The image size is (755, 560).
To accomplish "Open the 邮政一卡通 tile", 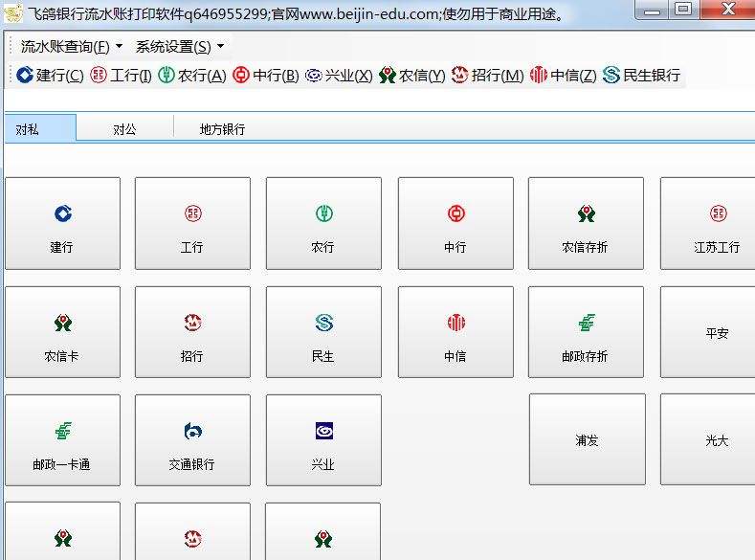I will [x=62, y=440].
